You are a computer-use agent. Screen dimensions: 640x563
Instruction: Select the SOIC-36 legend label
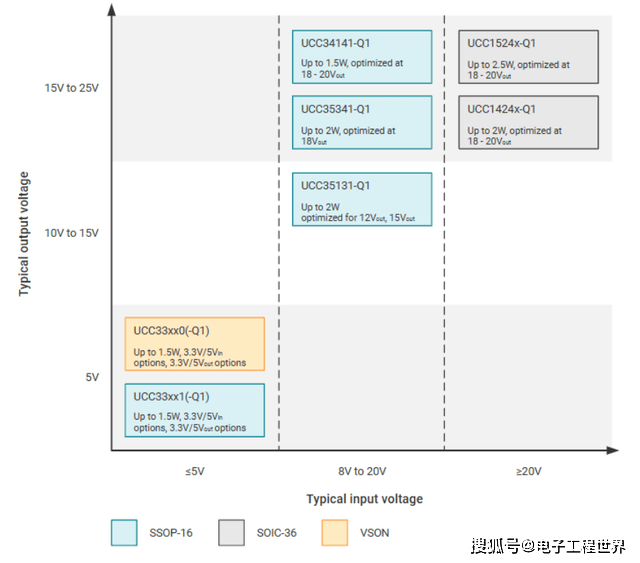pos(276,534)
